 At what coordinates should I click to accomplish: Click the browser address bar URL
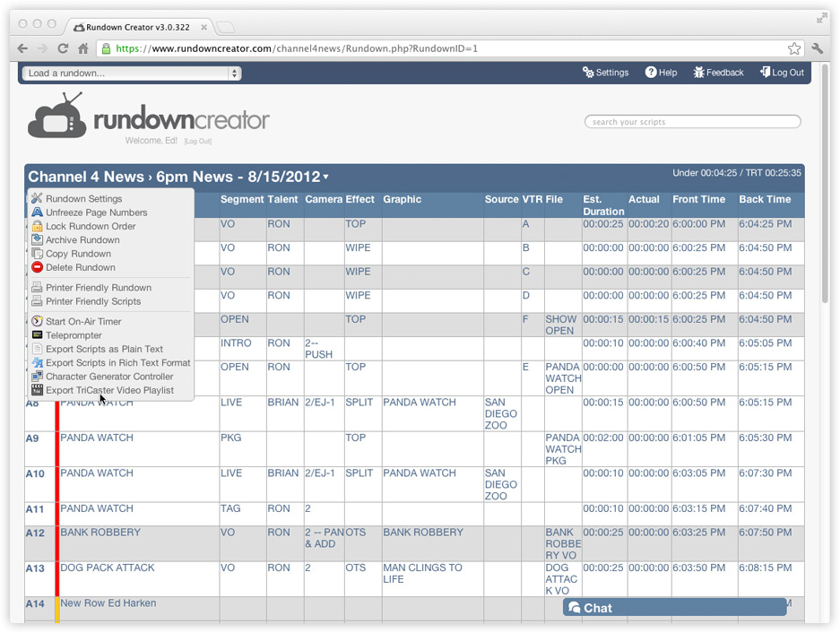click(296, 48)
